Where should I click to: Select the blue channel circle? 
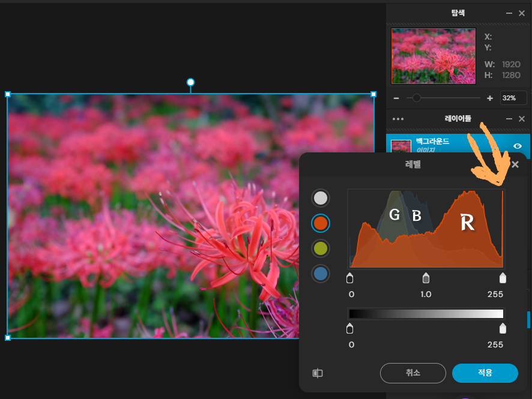pos(320,274)
